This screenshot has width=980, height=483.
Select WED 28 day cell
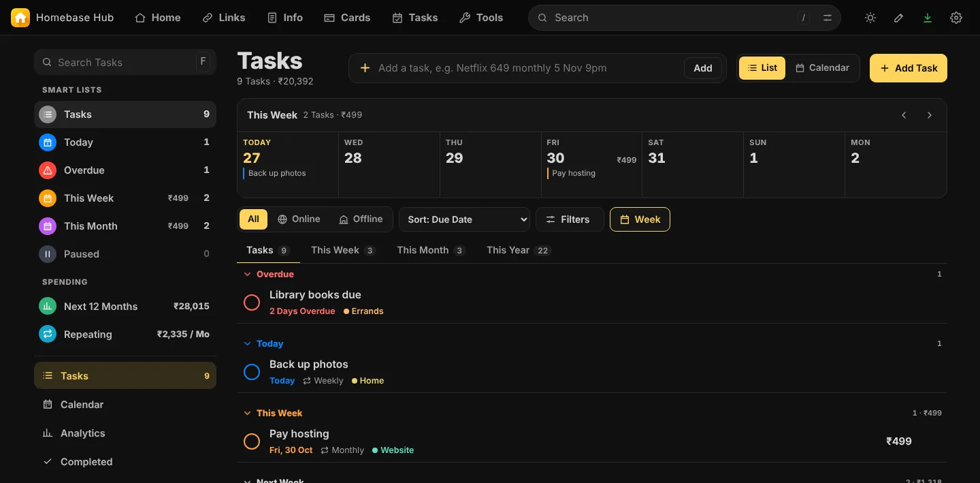pyautogui.click(x=389, y=164)
